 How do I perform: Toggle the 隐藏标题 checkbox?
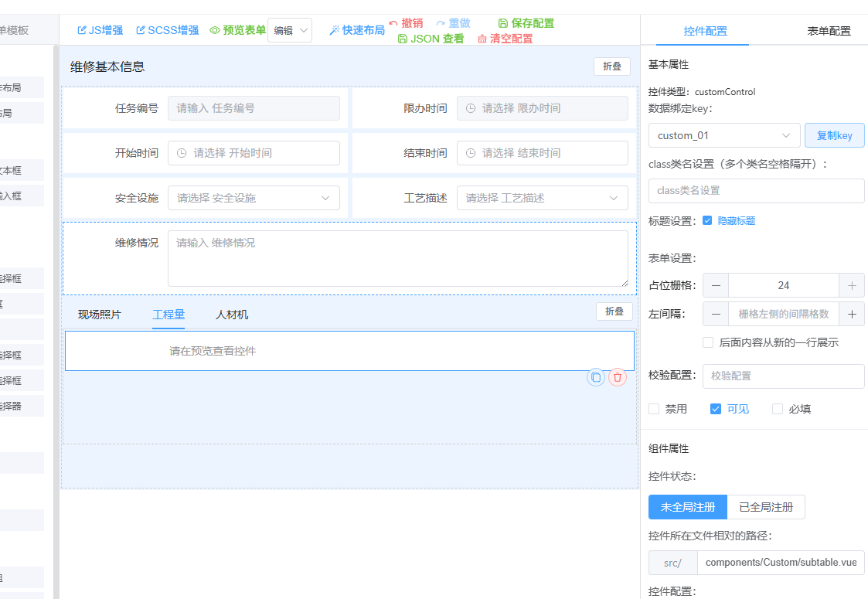pyautogui.click(x=707, y=221)
